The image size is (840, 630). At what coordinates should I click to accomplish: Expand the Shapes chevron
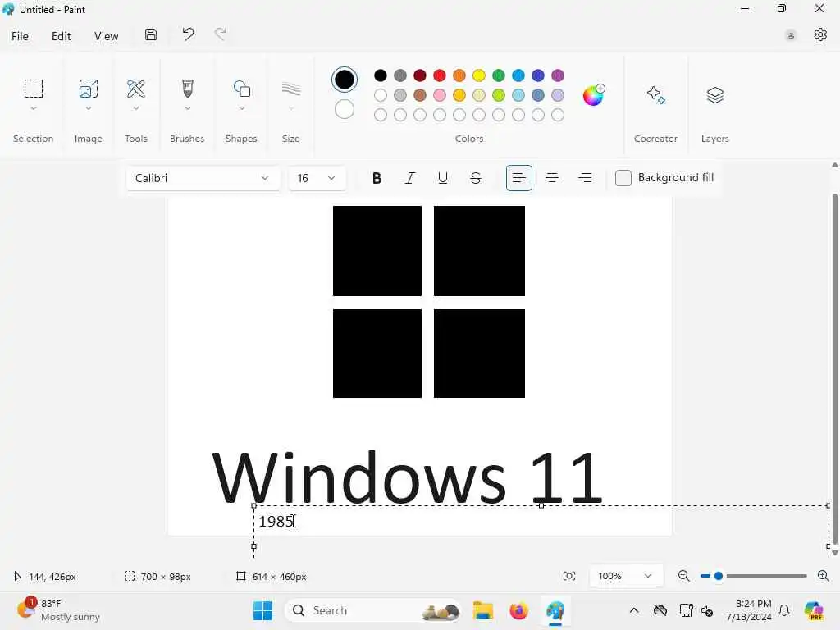pyautogui.click(x=242, y=108)
